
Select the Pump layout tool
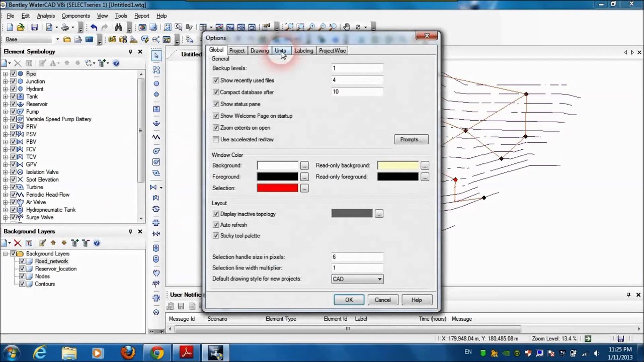click(x=156, y=151)
